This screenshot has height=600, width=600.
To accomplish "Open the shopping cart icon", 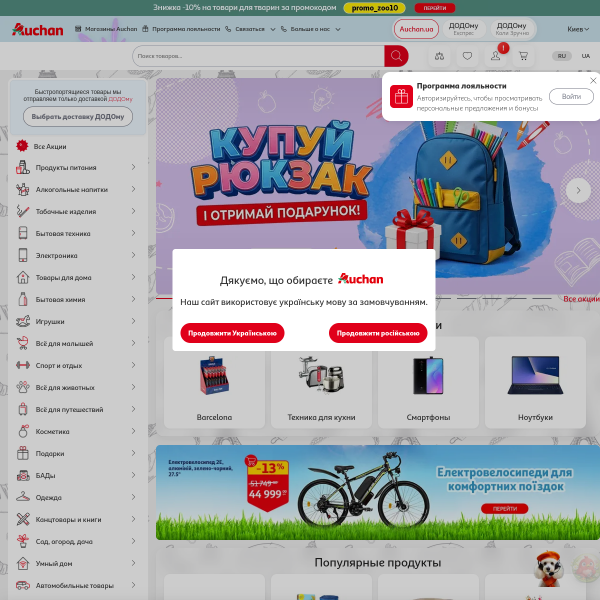I will click(523, 56).
